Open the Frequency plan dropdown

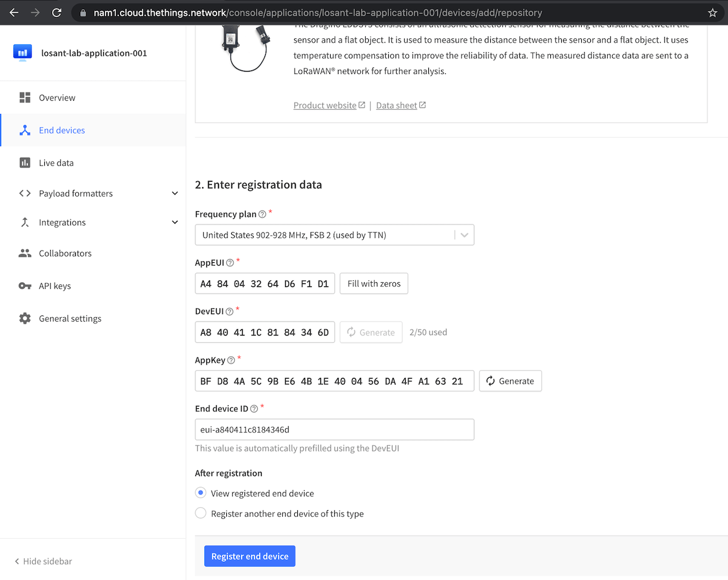pos(334,235)
